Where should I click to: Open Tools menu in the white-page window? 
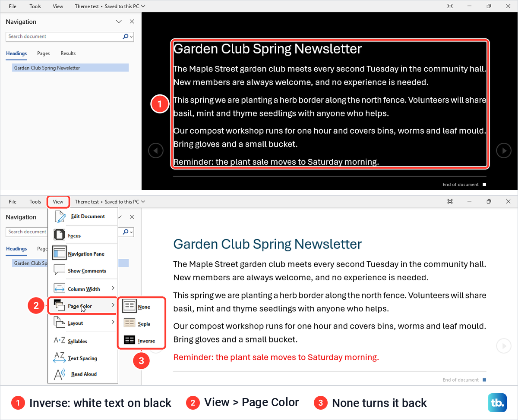35,202
